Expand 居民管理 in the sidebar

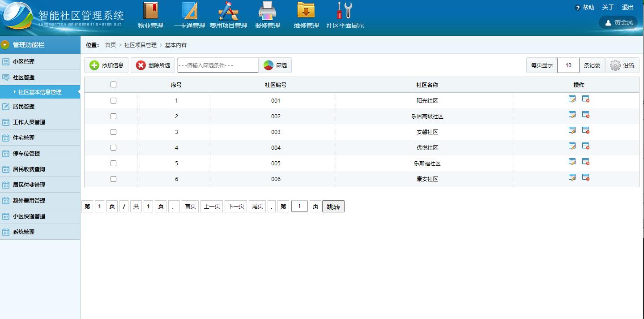coord(24,107)
